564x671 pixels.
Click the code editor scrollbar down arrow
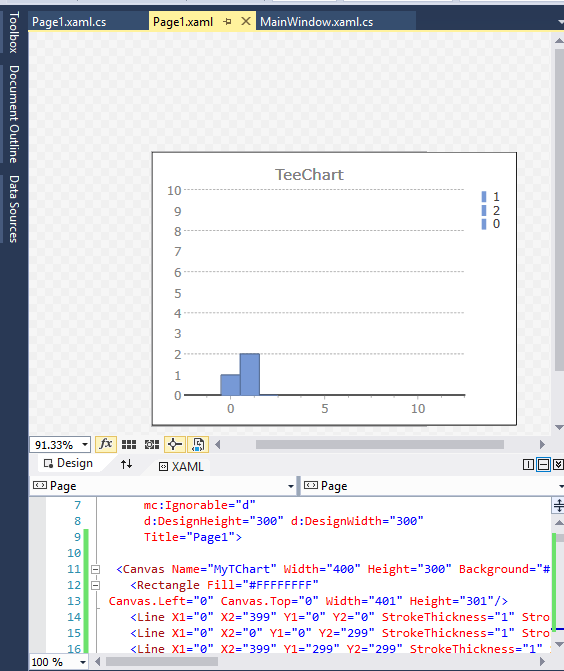(x=559, y=644)
